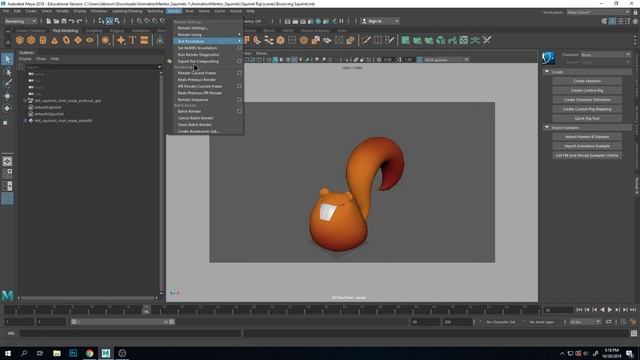Click Create Custom Rig Mapping button

[x=587, y=109]
